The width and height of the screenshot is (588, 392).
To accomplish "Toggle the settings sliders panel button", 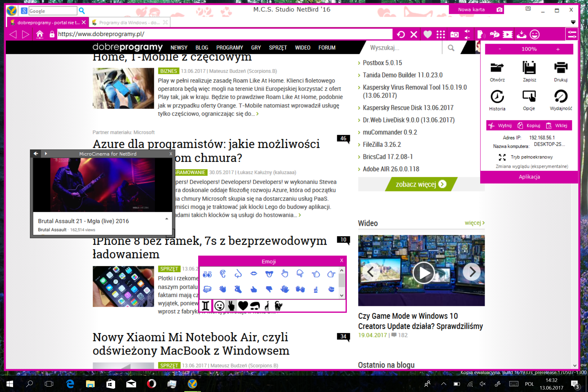I will [x=572, y=35].
